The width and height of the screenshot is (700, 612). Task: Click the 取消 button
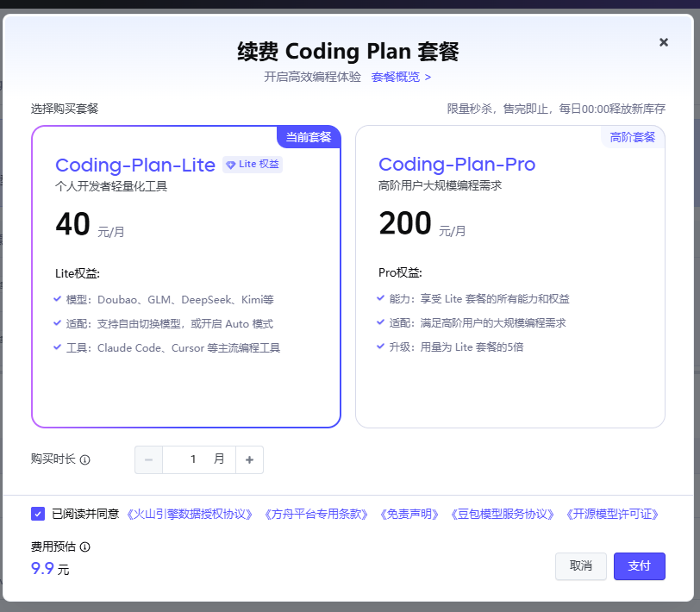581,566
